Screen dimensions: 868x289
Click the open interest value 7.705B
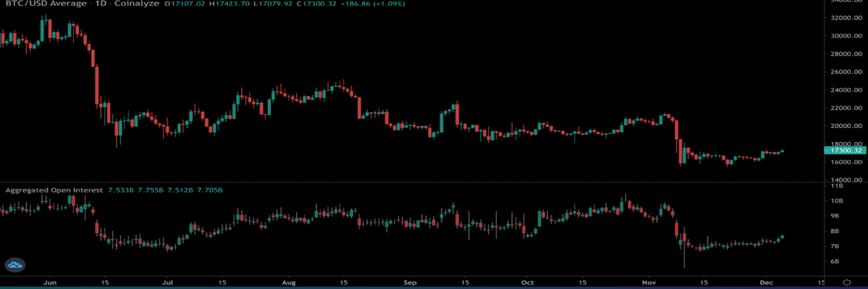[210, 190]
